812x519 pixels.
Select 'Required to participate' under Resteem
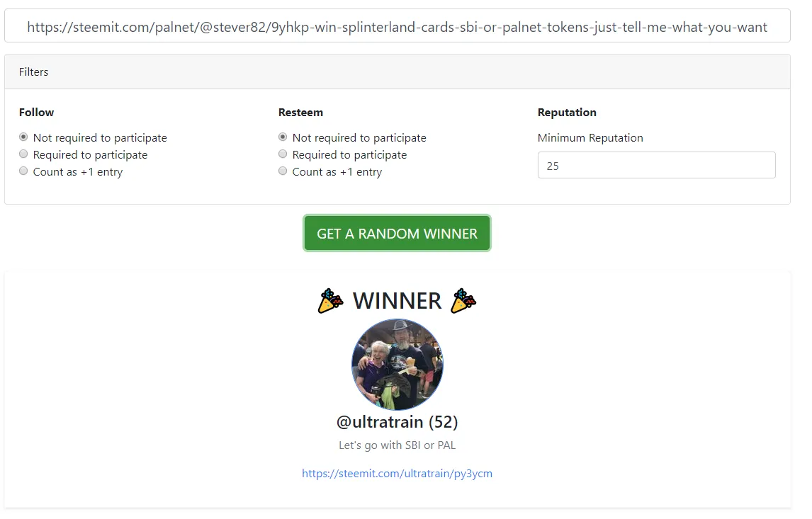283,154
